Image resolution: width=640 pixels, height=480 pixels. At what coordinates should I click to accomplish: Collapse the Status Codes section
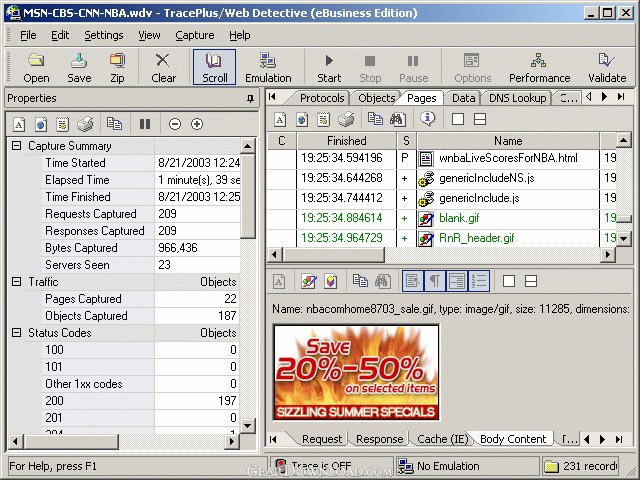point(16,333)
